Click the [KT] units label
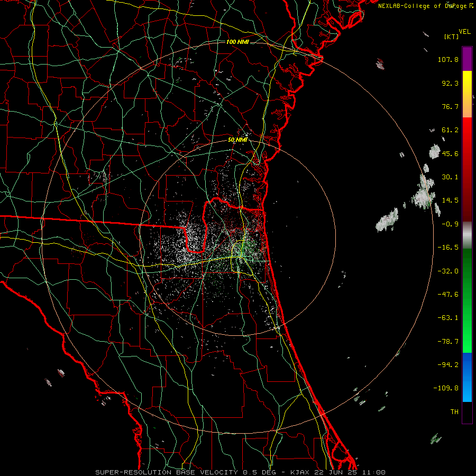 coord(452,36)
